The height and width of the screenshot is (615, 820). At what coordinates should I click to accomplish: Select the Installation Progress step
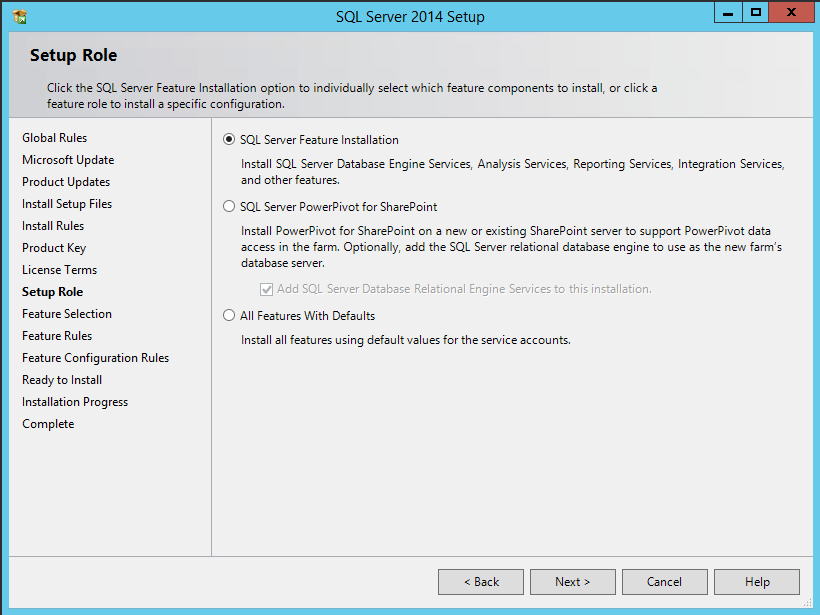tap(74, 401)
